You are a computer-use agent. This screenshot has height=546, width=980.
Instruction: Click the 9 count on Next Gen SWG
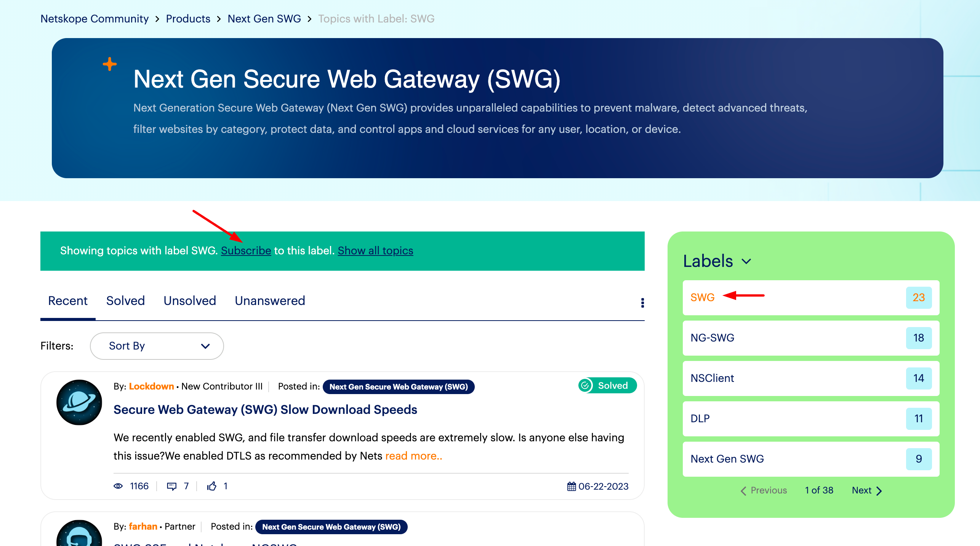point(919,459)
